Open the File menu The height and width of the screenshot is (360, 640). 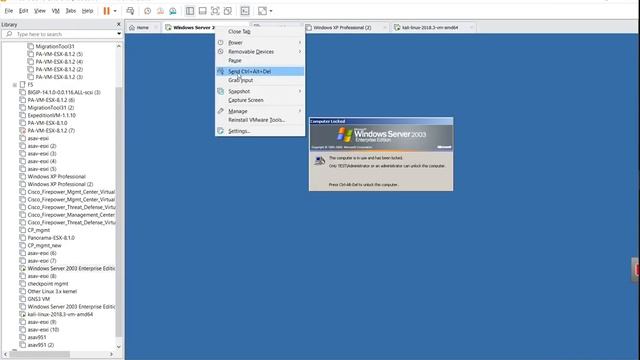pos(9,11)
